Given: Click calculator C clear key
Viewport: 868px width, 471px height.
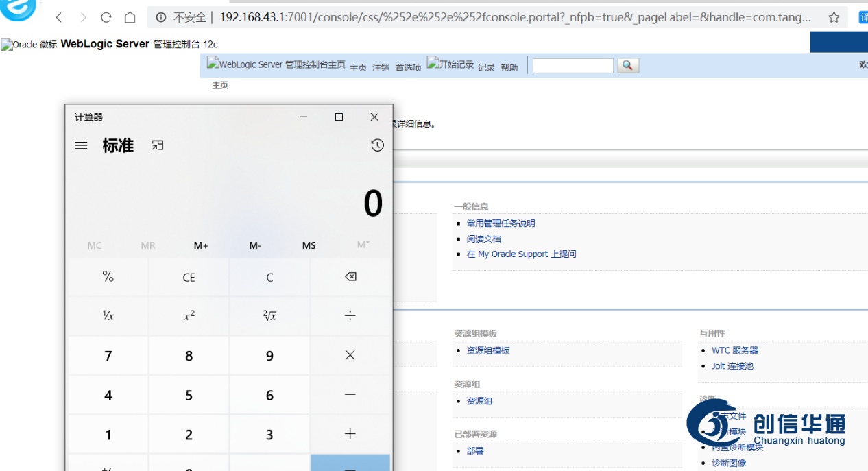Looking at the screenshot, I should 269,277.
